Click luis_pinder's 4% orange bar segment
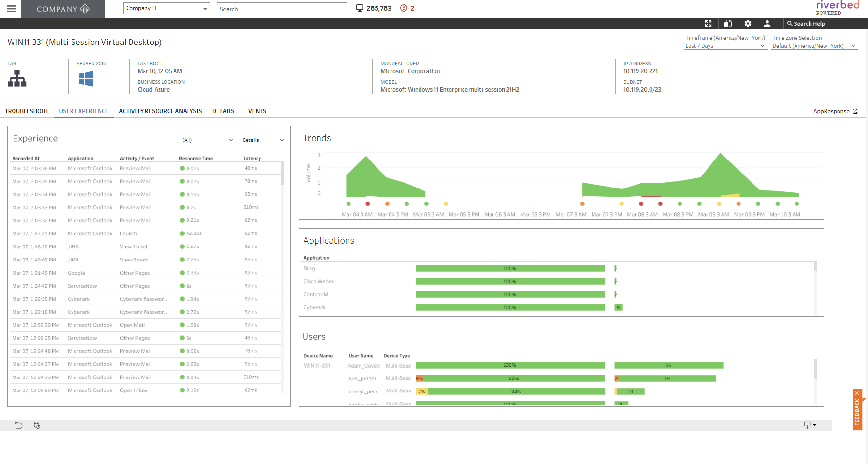 (419, 378)
